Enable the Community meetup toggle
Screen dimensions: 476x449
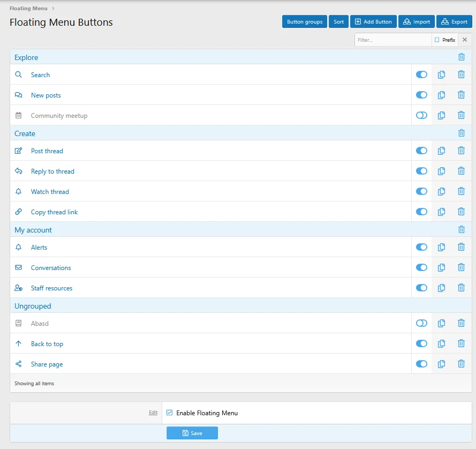421,115
